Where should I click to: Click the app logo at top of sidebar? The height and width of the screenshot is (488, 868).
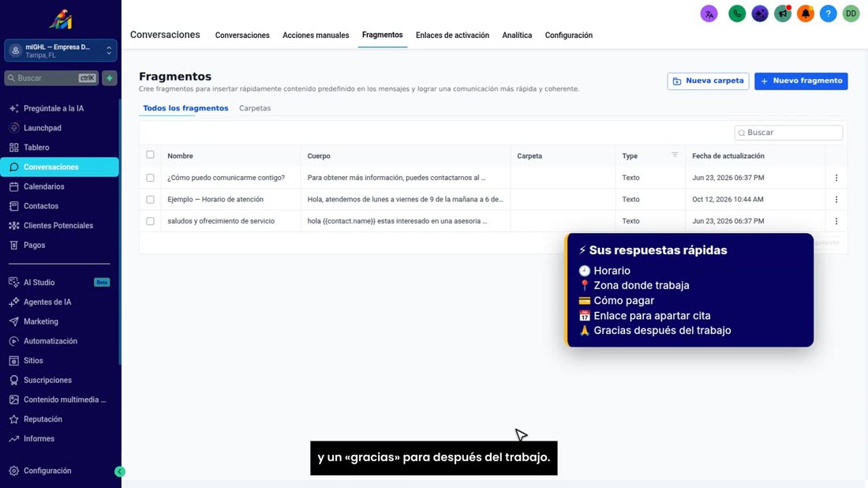60,20
